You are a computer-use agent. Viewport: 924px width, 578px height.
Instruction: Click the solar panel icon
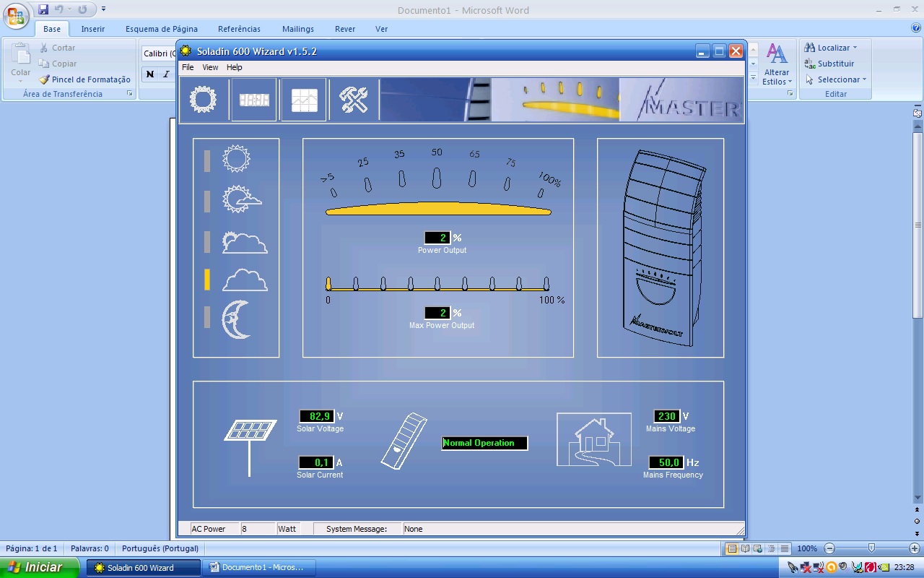click(x=250, y=448)
